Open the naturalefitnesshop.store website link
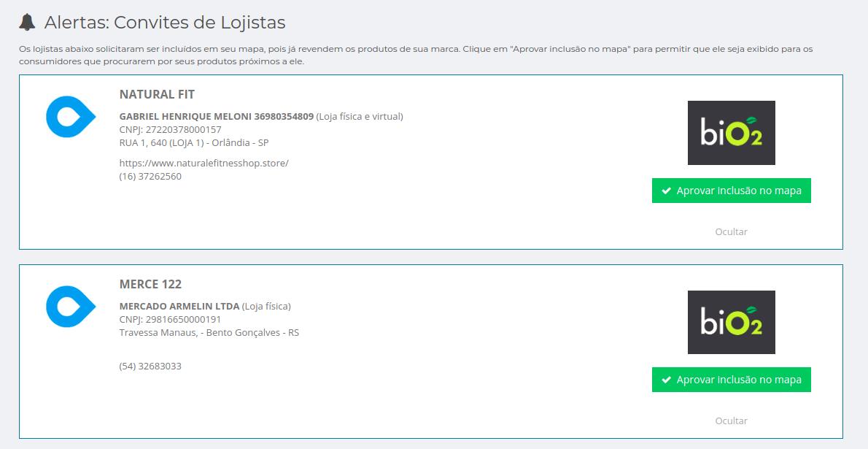The image size is (868, 449). 204,163
